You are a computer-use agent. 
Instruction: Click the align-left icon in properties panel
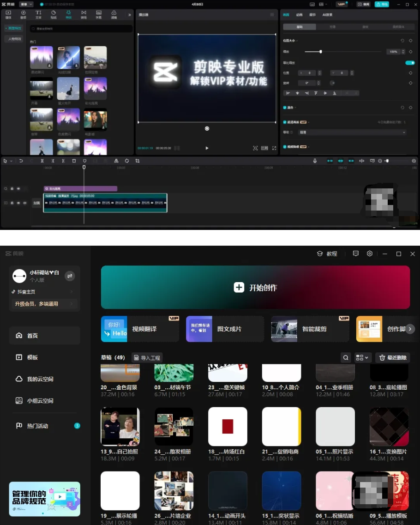point(288,93)
